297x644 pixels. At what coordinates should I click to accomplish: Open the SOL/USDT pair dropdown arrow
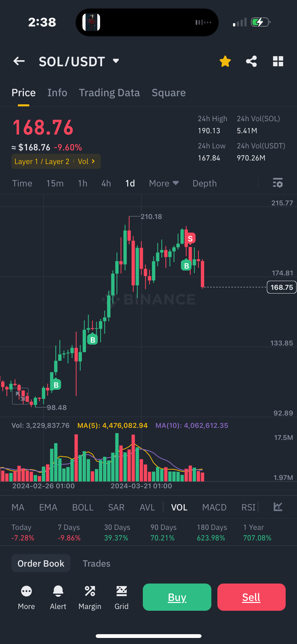click(x=116, y=61)
